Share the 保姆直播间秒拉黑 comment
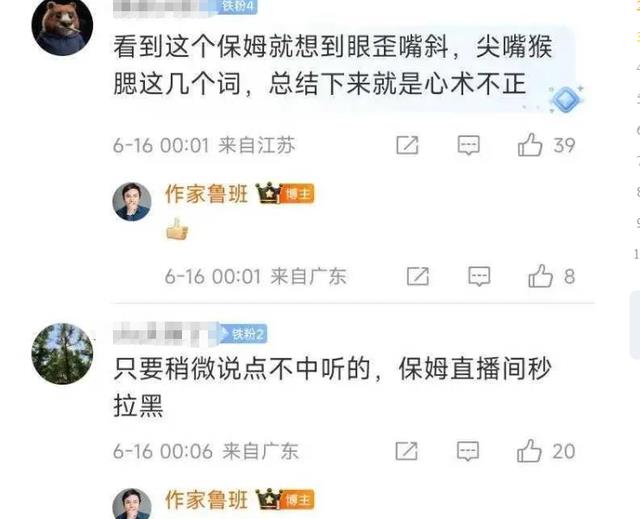Viewport: 640px width, 519px height. point(407,451)
